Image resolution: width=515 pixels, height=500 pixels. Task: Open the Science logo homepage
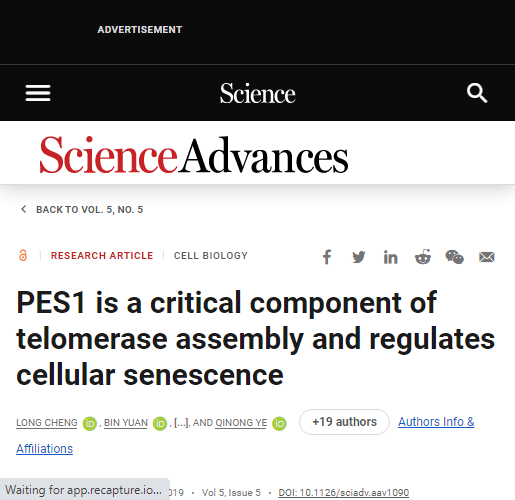click(257, 93)
